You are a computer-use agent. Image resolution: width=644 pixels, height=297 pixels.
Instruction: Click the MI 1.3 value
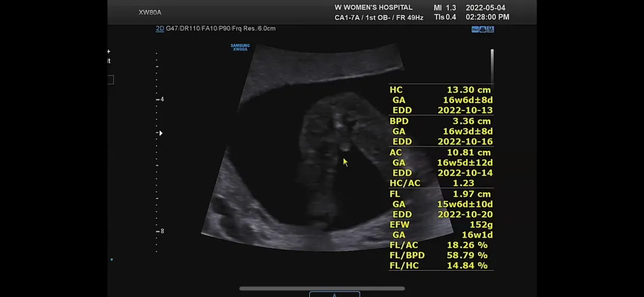pos(445,8)
